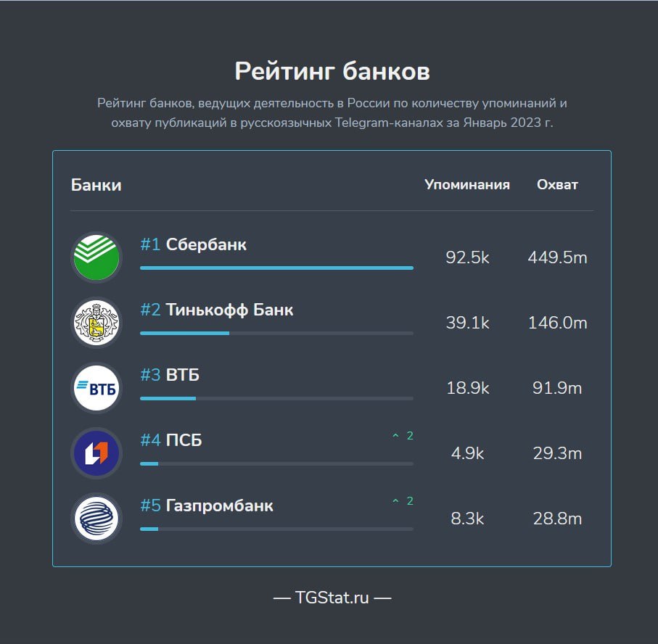Image resolution: width=658 pixels, height=644 pixels.
Task: Click the up arrow next to ПСБ
Action: (395, 435)
